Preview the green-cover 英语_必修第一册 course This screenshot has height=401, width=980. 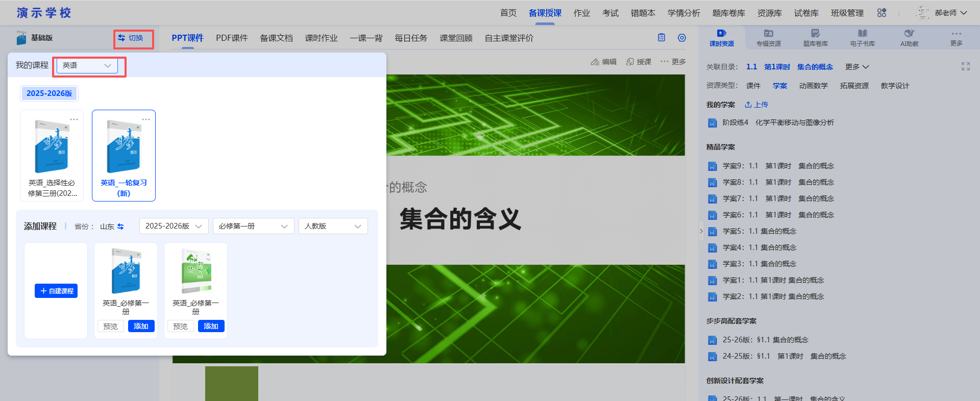[181, 326]
